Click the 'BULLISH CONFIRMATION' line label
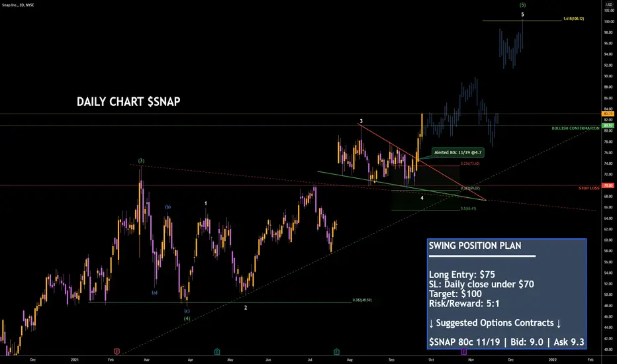The height and width of the screenshot is (364, 617). tap(575, 128)
